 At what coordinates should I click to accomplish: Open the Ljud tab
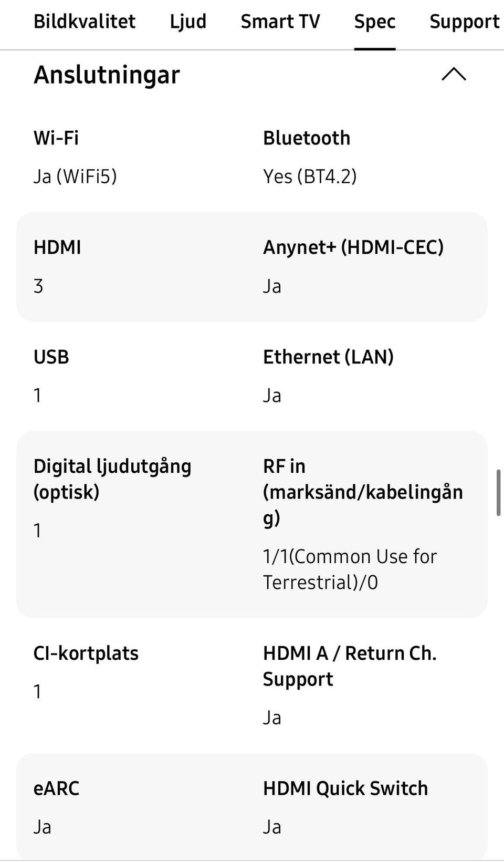(188, 22)
